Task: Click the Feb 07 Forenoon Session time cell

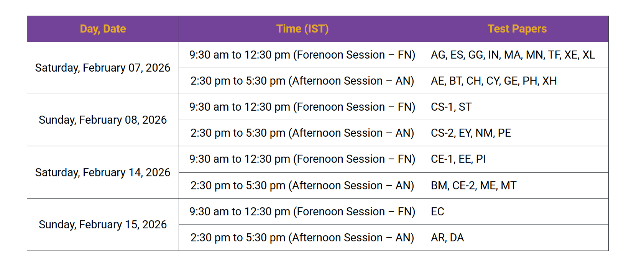Action: tap(302, 55)
